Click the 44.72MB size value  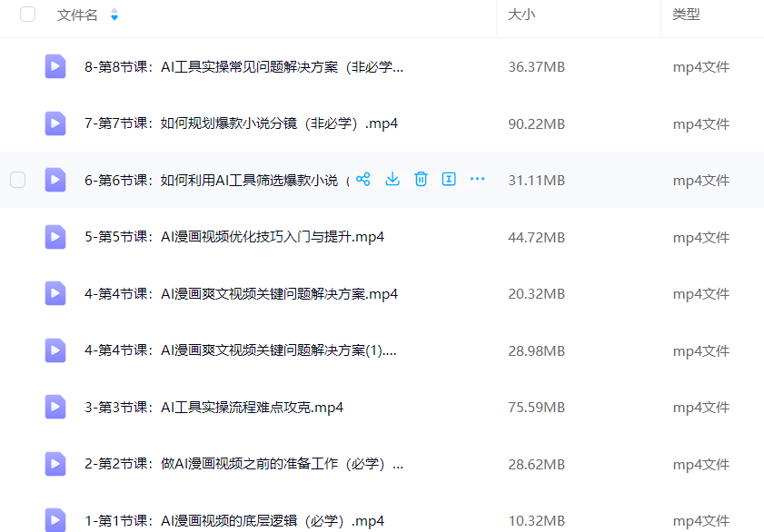(537, 237)
